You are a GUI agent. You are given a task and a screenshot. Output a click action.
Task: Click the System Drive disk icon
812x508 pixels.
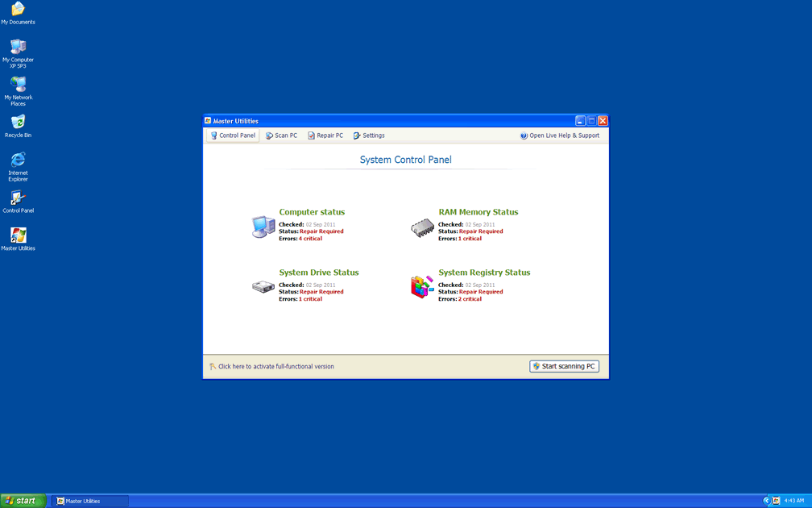(x=263, y=287)
